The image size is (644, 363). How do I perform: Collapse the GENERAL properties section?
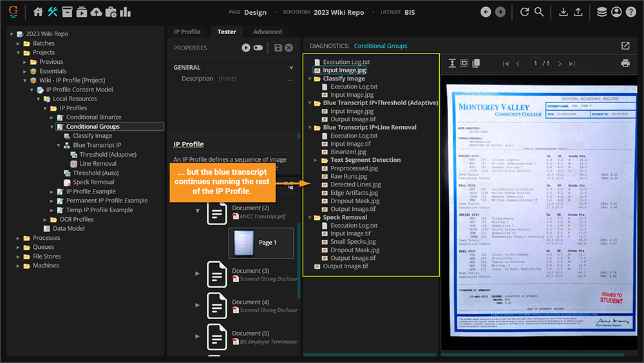pos(291,67)
